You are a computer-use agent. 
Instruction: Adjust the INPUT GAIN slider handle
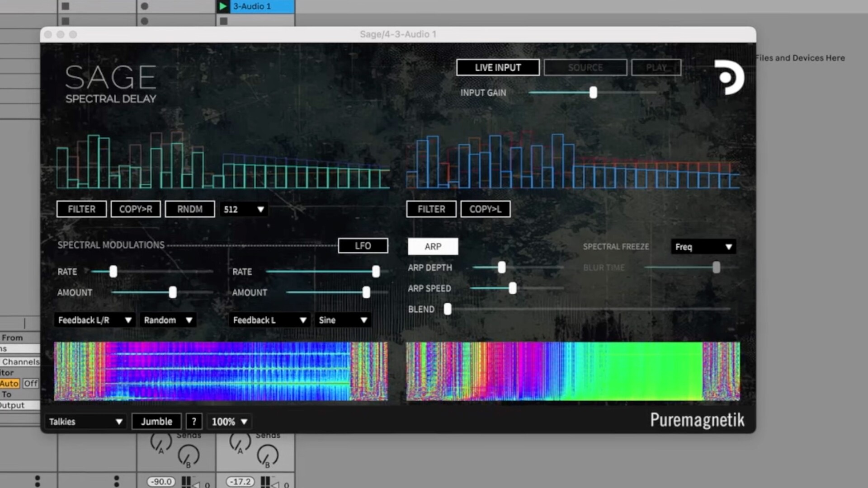click(593, 93)
